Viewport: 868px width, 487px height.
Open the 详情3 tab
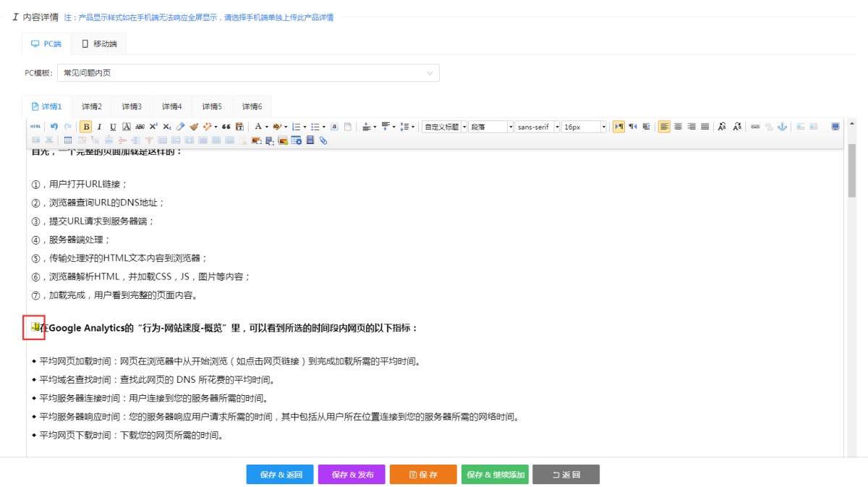(x=132, y=106)
